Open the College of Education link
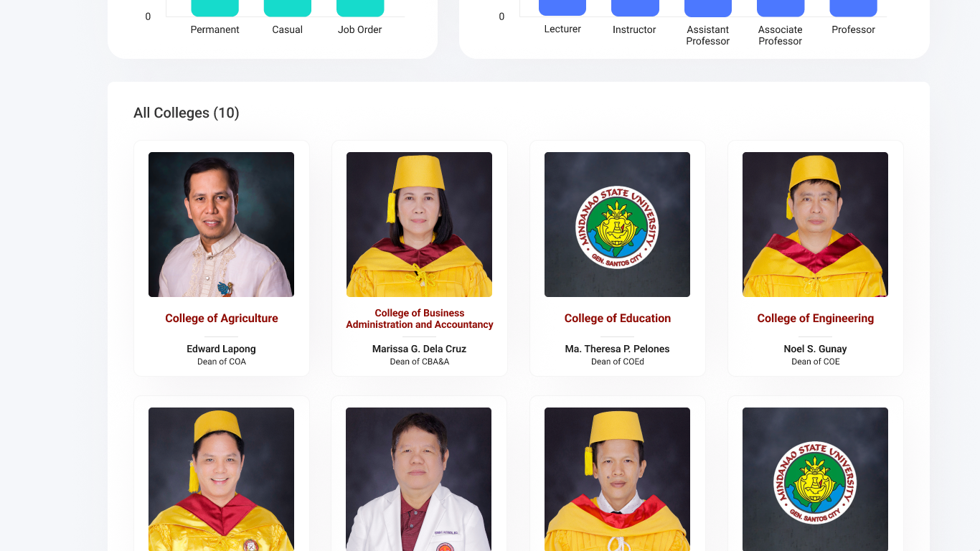This screenshot has height=551, width=980. click(618, 319)
